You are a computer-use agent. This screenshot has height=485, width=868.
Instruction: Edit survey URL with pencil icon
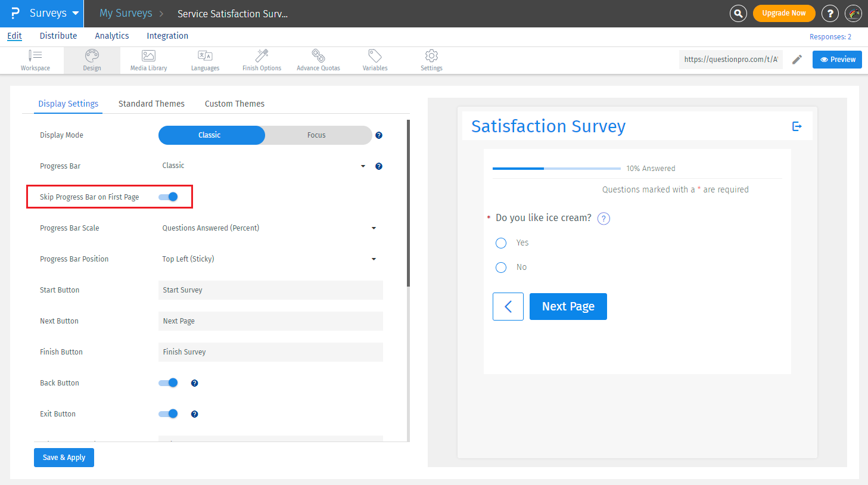(x=797, y=60)
